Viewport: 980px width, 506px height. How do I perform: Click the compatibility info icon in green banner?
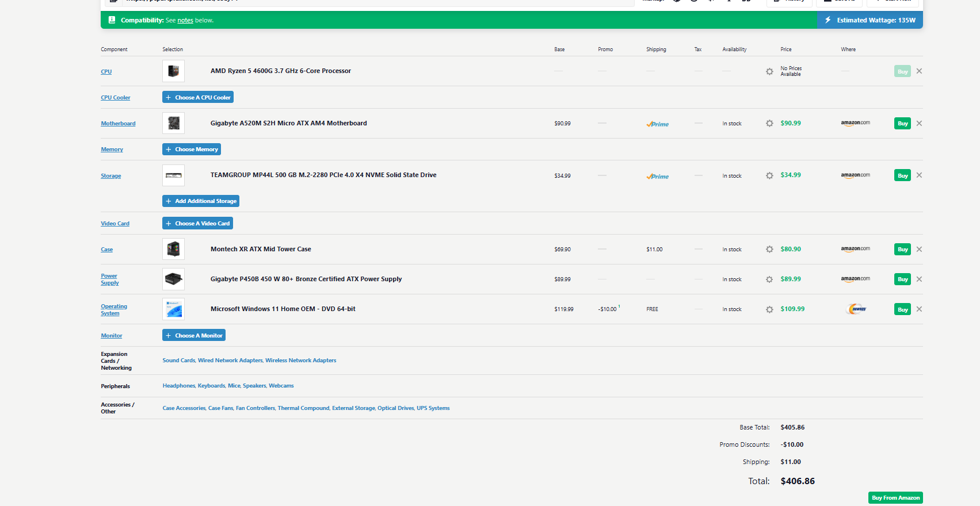coord(112,20)
